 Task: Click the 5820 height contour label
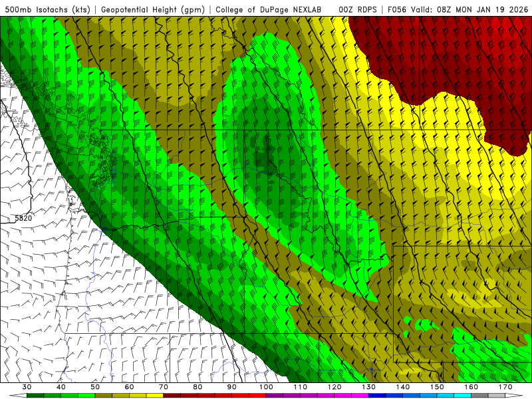[23, 218]
